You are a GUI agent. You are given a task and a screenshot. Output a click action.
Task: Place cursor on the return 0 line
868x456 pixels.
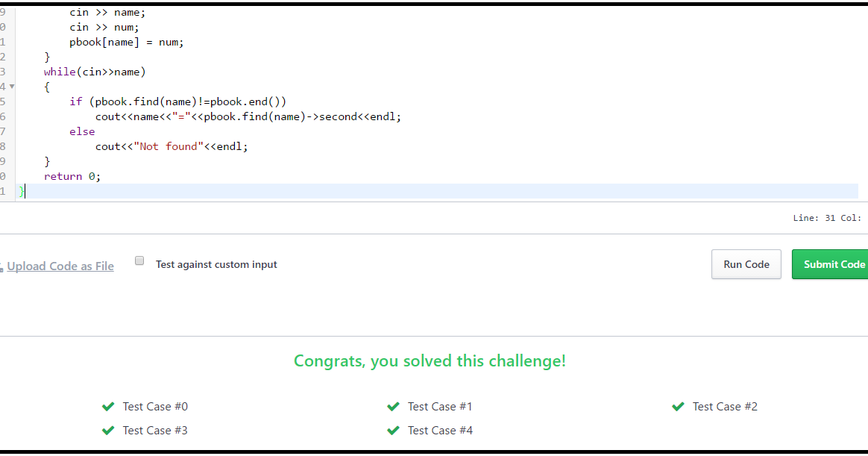(x=72, y=176)
